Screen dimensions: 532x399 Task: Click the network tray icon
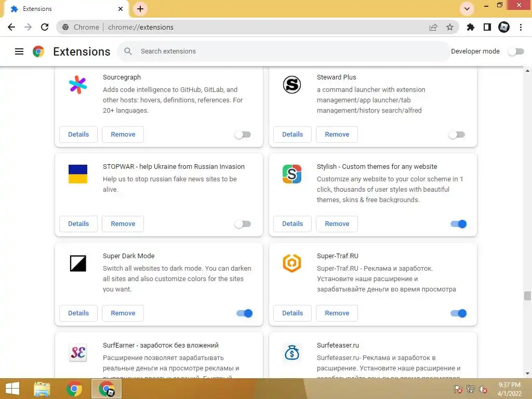471,389
